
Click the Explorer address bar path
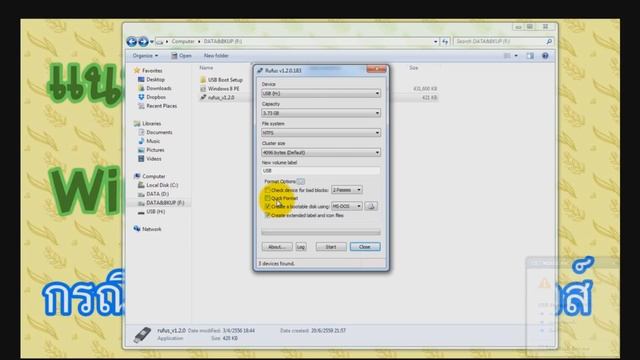tap(297, 41)
